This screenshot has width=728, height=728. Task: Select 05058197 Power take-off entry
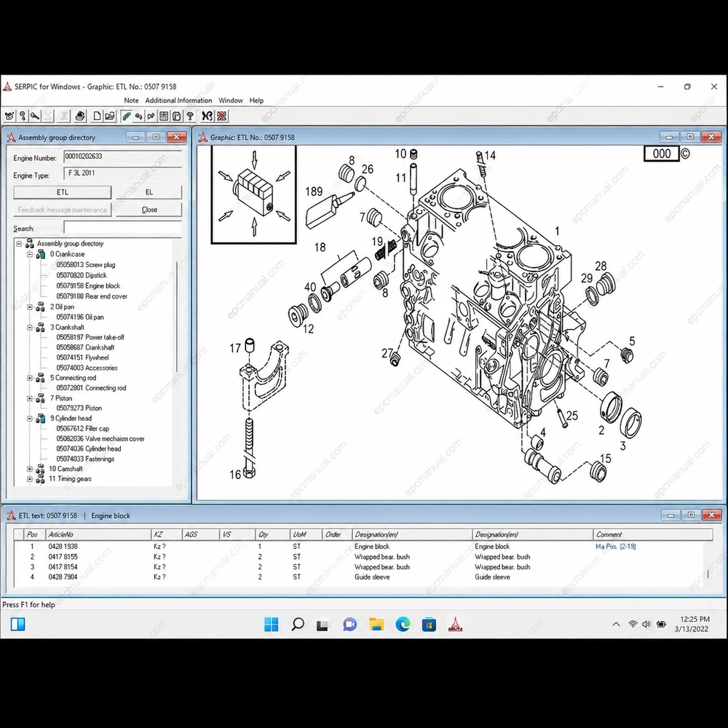(90, 338)
